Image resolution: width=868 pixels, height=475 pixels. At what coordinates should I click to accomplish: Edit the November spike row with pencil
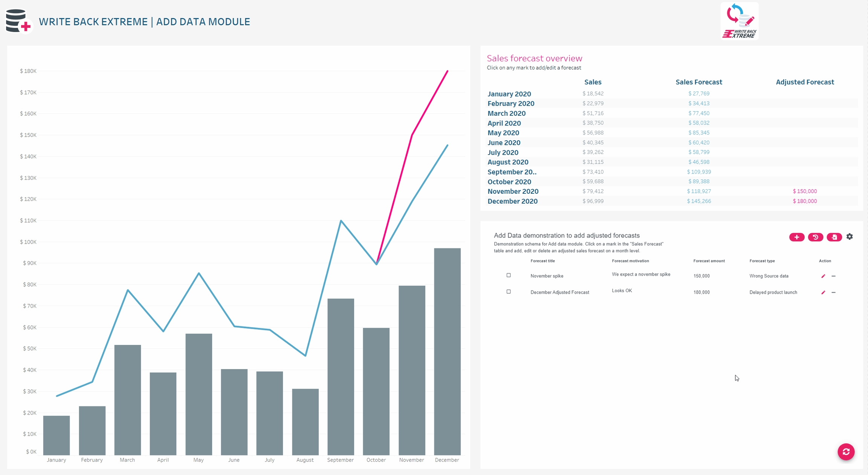[x=823, y=276]
